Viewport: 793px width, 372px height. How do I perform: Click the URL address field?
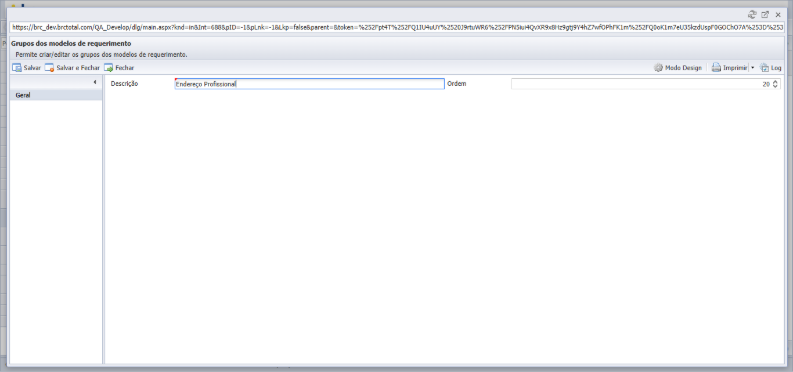click(x=397, y=28)
